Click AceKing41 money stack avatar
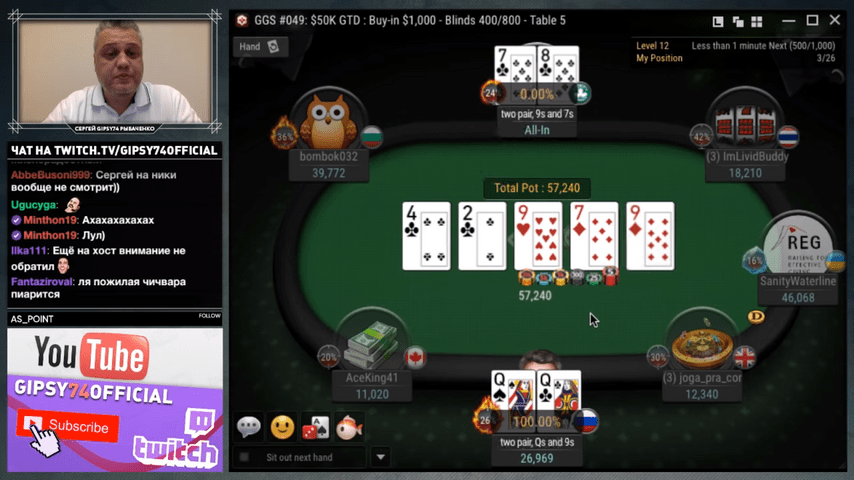854x480 pixels. (x=372, y=345)
